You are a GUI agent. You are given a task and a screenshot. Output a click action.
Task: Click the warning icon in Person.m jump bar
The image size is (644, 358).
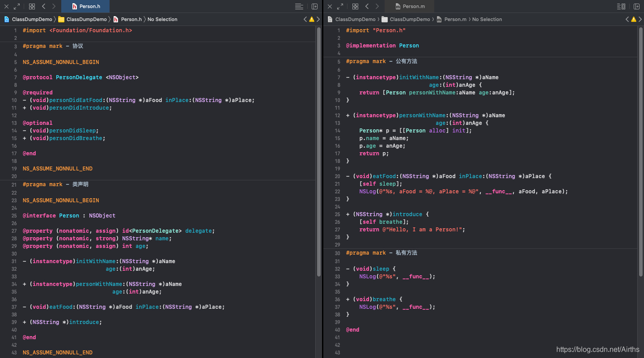(634, 19)
